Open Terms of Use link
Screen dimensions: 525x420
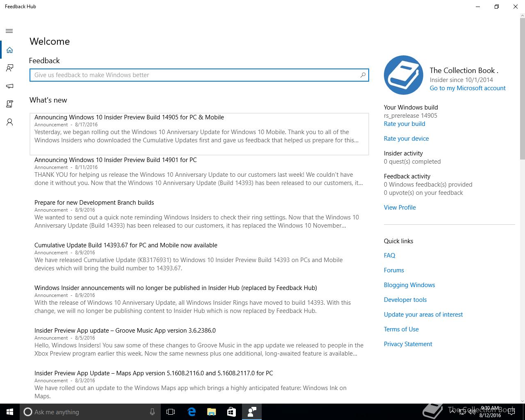[401, 329]
